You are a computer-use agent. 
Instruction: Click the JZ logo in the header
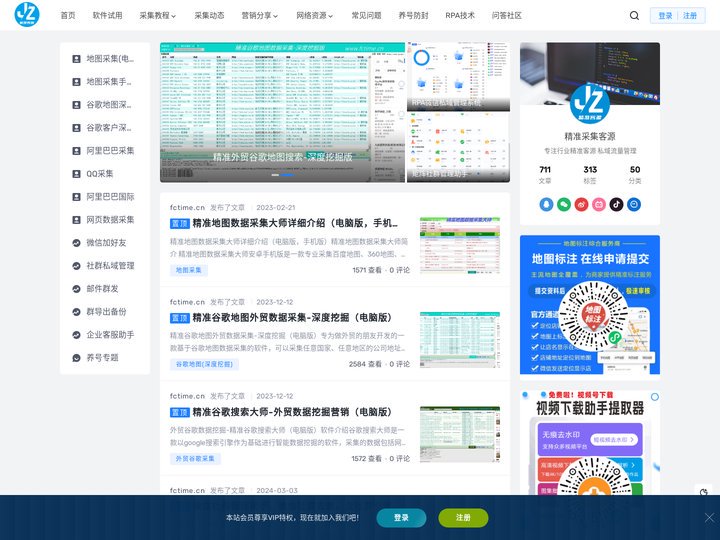tap(27, 14)
